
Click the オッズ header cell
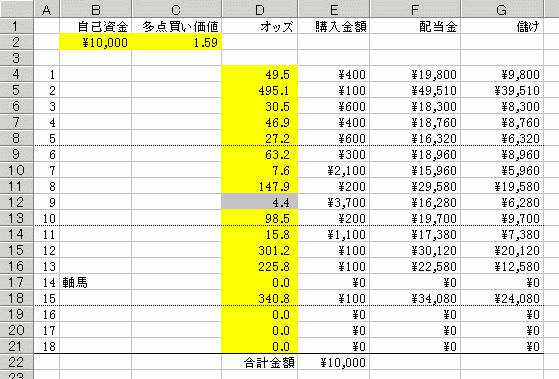coord(260,26)
